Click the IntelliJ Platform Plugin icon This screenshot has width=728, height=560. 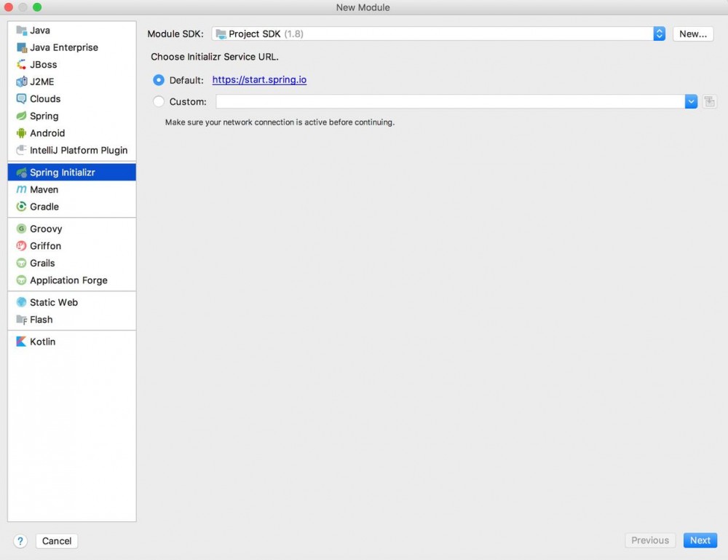(21, 151)
